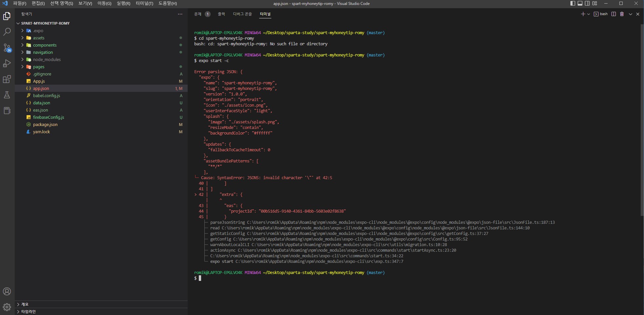Switch to the 디버그 콘솔 tab
Viewport: 644px width, 315px height.
coord(242,14)
